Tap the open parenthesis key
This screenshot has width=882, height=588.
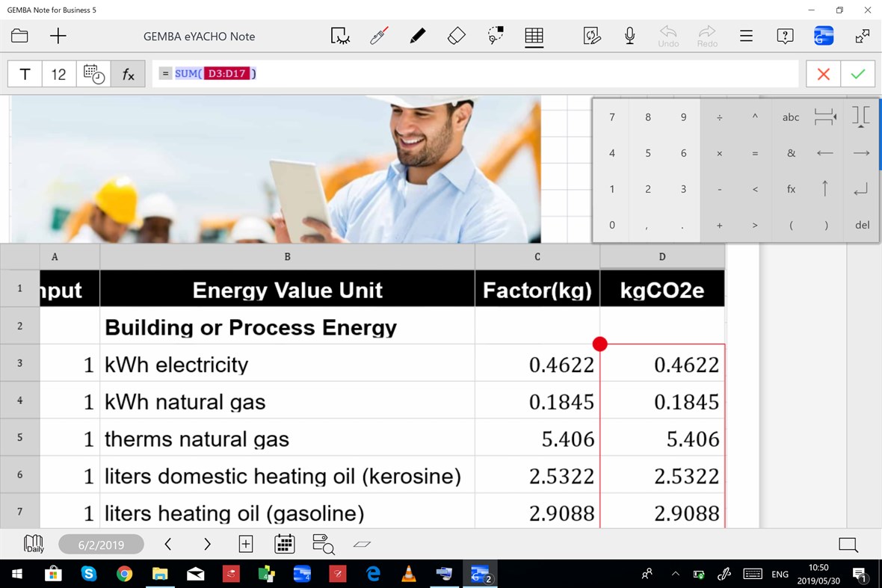[791, 225]
